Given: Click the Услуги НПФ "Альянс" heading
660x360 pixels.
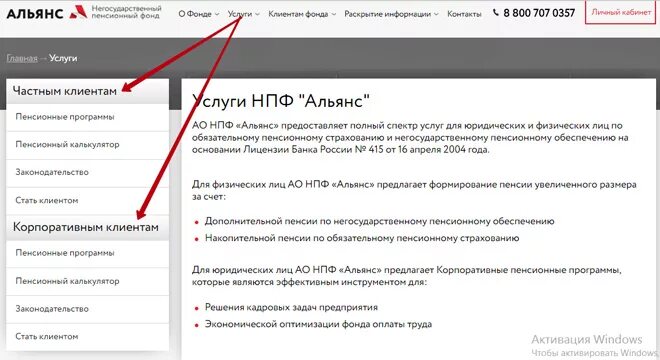Looking at the screenshot, I should pos(281,101).
